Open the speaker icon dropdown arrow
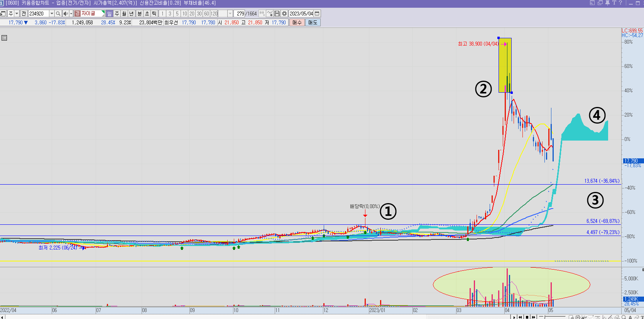 click(x=71, y=14)
